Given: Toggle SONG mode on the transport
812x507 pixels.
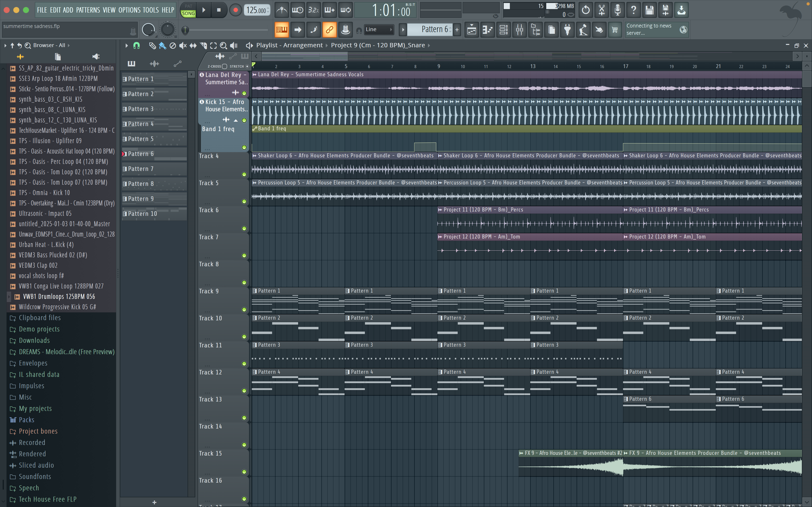Looking at the screenshot, I should (x=188, y=14).
